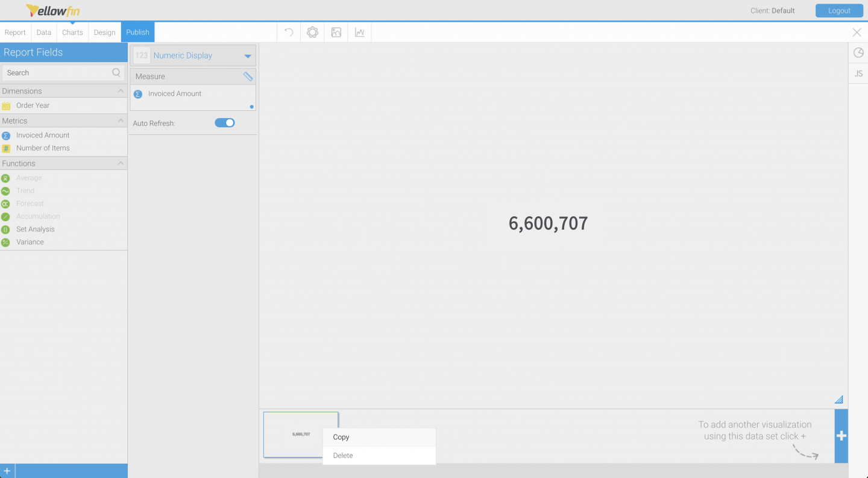Viewport: 868px width, 478px height.
Task: Click the plus button to add another visualization
Action: 841,436
